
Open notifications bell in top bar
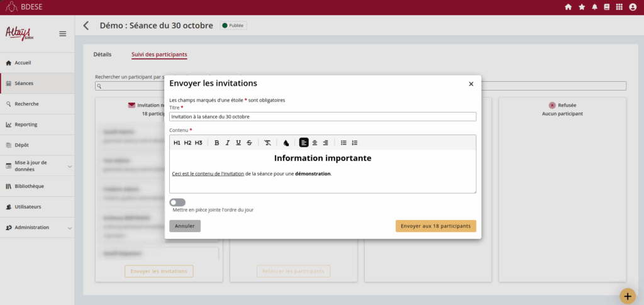coord(594,7)
